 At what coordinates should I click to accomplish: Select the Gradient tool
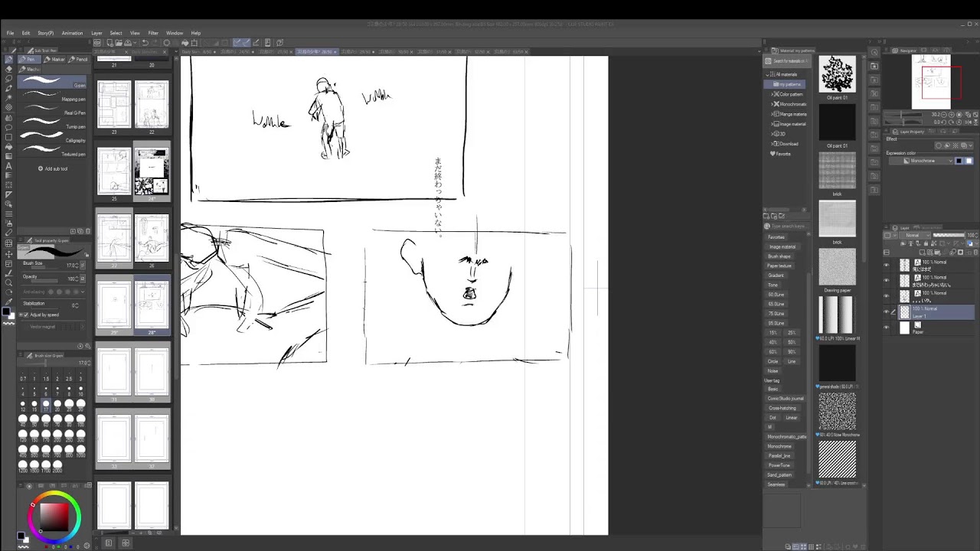pos(9,156)
